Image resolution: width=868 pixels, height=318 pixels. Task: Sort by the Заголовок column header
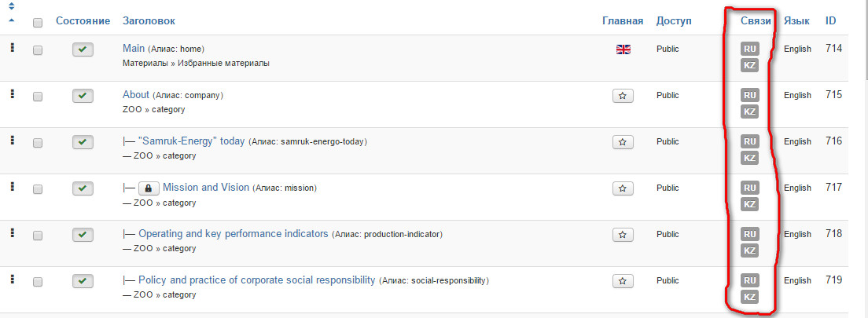[149, 20]
